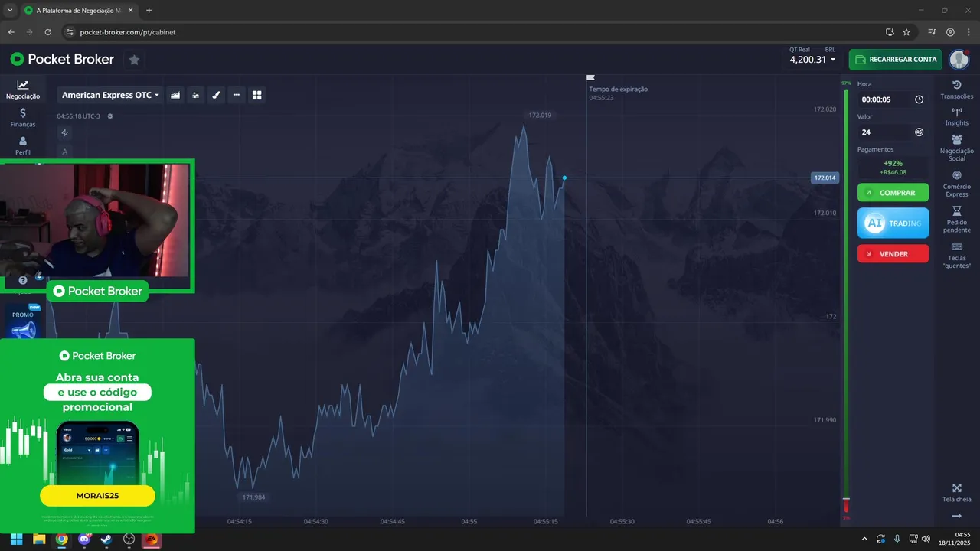Screen dimensions: 980x551
Task: Click the trader sentiment vertical bar
Action: [x=846, y=301]
